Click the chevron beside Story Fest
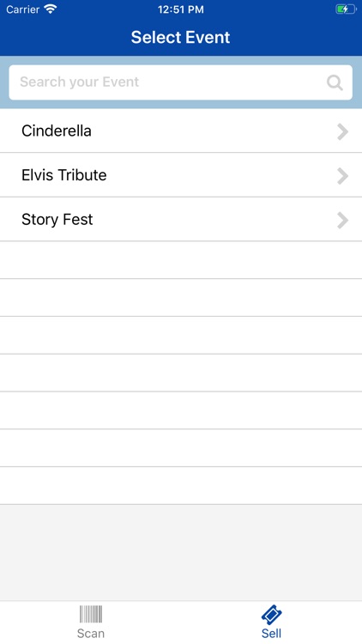This screenshot has width=362, height=644. coord(343,220)
